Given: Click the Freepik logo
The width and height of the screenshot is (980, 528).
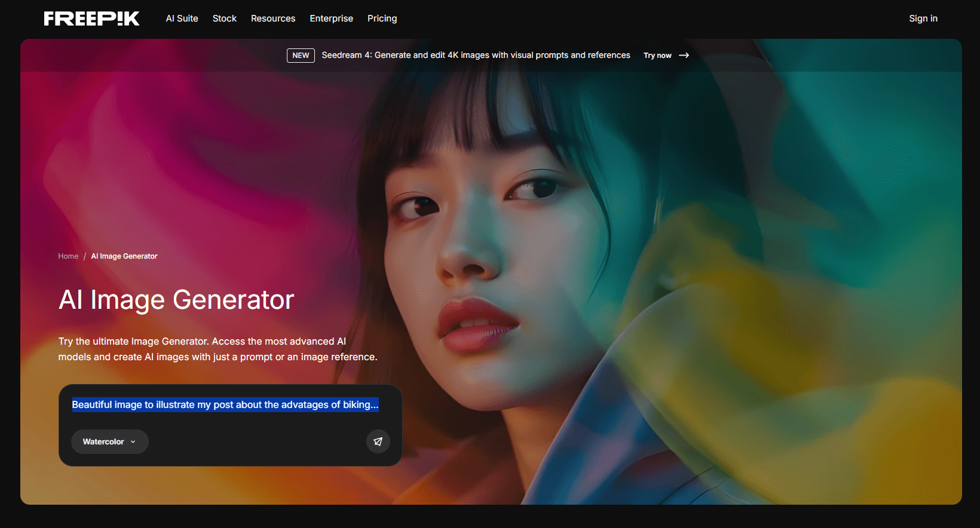Looking at the screenshot, I should (x=91, y=19).
